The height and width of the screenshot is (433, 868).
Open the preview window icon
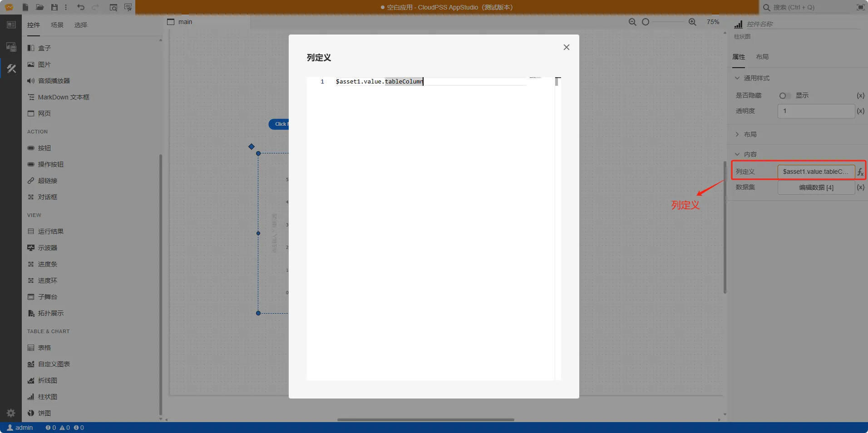[113, 7]
